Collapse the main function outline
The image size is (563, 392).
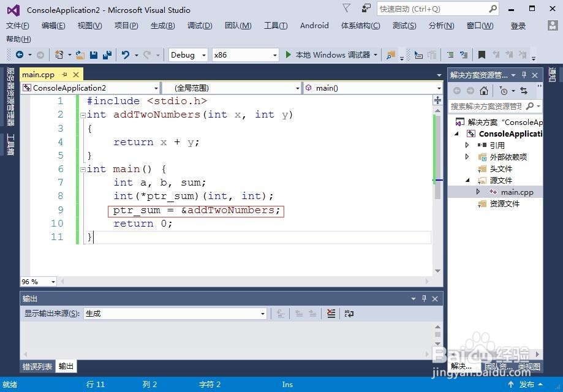(83, 169)
